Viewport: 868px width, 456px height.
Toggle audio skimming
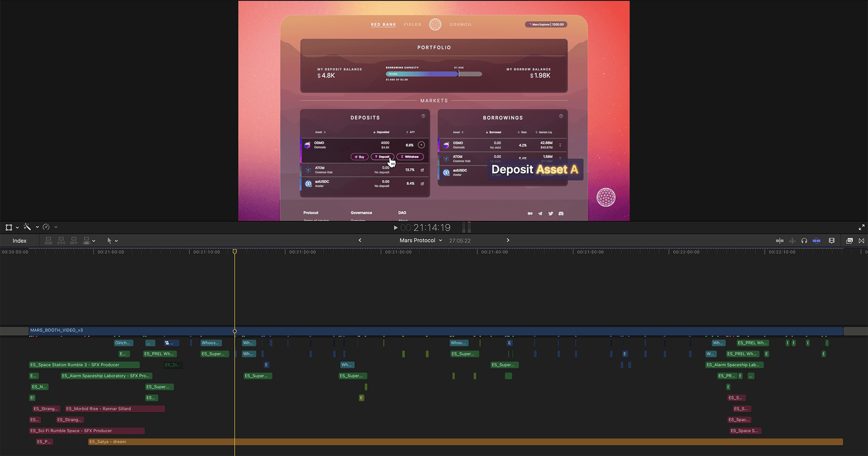coord(792,241)
